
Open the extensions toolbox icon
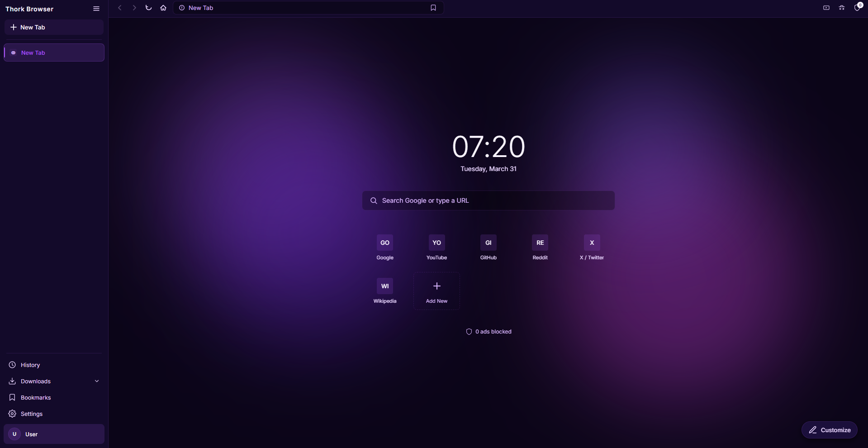click(842, 8)
